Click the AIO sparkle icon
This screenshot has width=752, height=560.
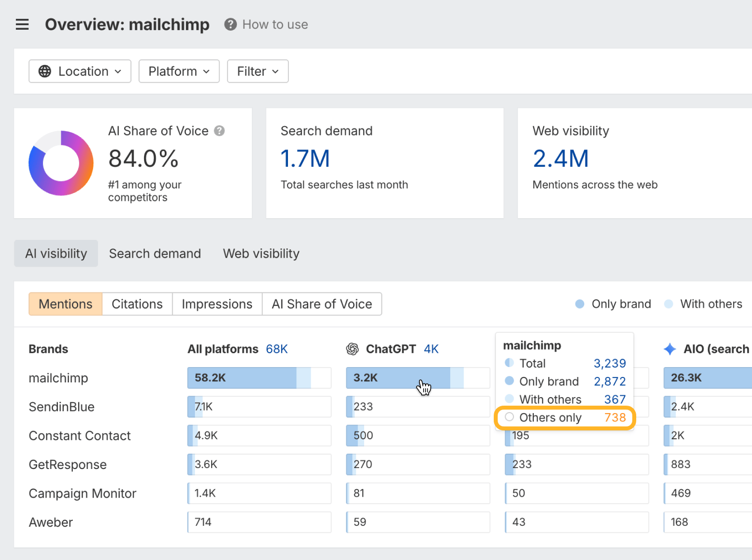(x=670, y=349)
